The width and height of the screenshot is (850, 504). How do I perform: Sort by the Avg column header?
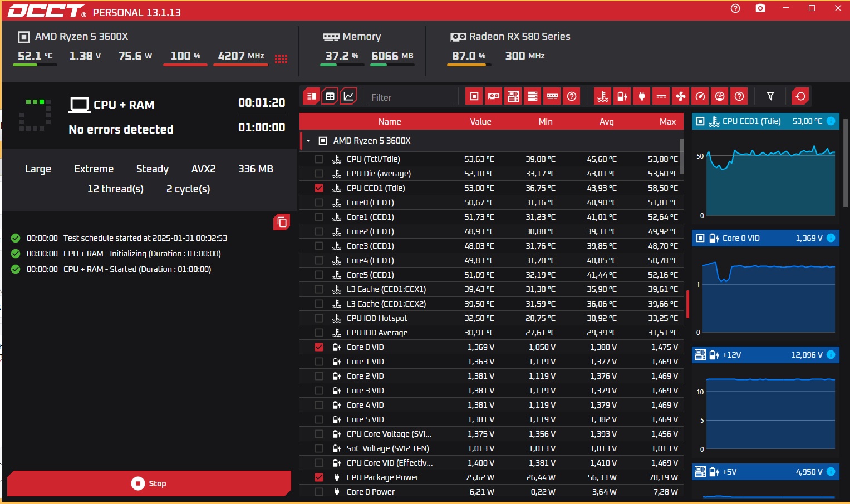pos(607,121)
